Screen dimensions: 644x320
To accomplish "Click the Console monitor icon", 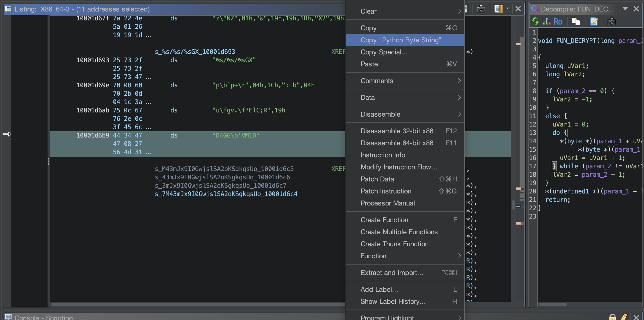I will 8,317.
